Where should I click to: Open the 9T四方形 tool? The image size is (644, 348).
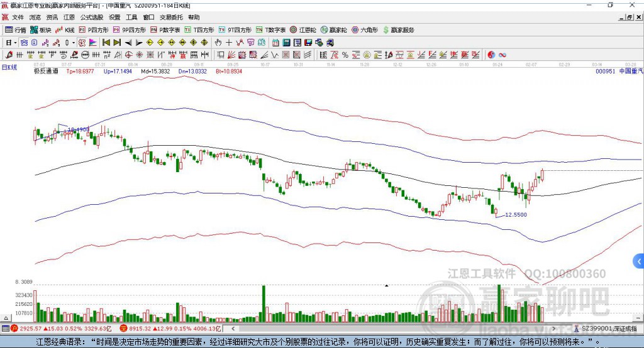(235, 30)
